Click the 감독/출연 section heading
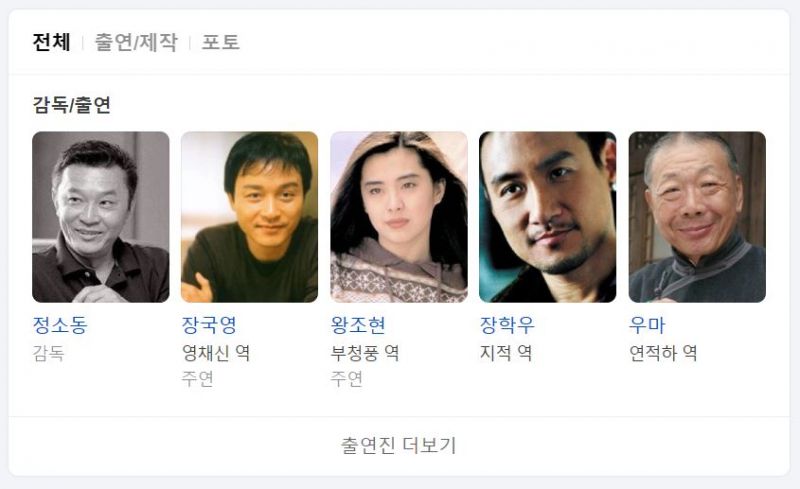 click(71, 105)
